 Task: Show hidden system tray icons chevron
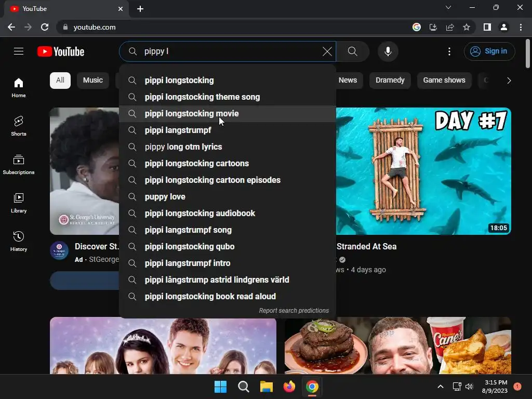441,387
